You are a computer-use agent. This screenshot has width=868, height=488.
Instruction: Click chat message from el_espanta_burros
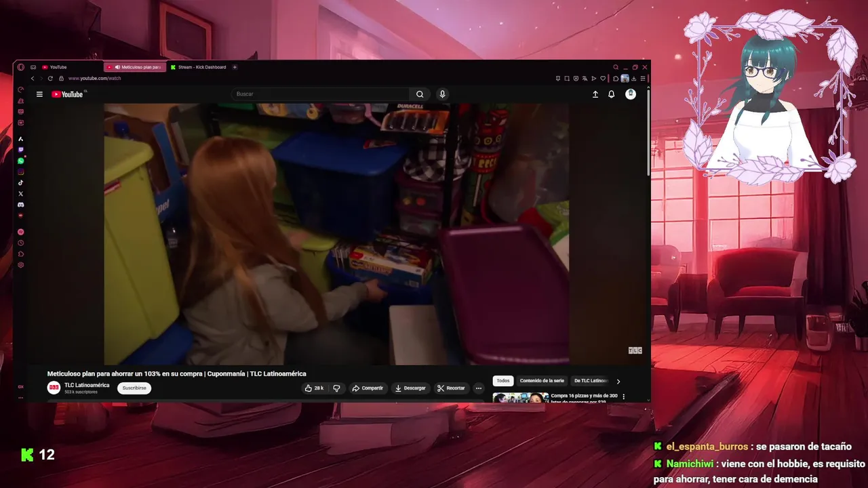(x=752, y=447)
